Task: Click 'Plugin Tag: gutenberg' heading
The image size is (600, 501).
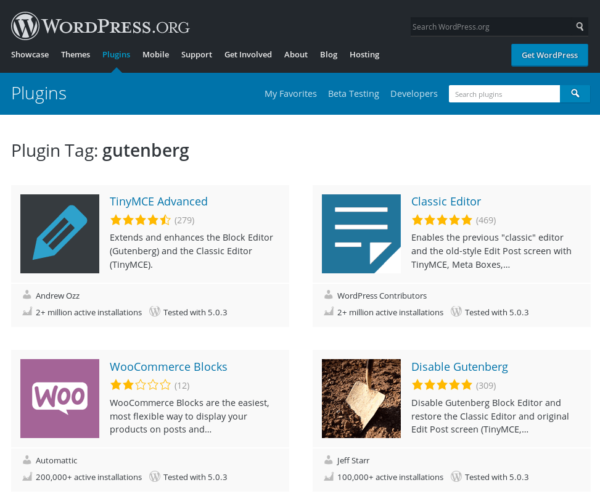Action: 100,151
